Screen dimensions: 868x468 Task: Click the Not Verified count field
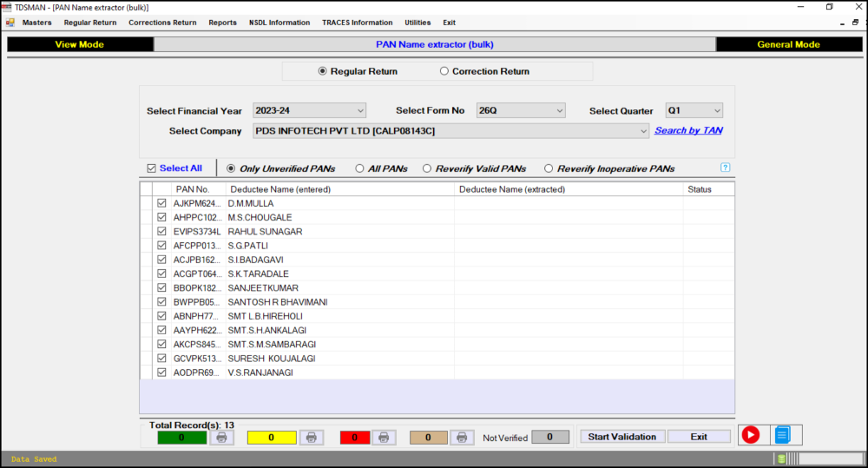549,437
